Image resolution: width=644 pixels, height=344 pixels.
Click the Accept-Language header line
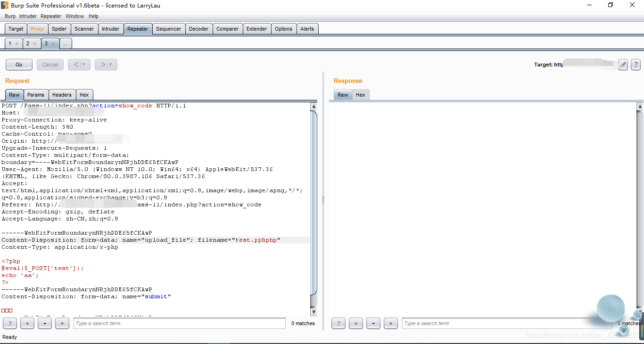click(60, 219)
